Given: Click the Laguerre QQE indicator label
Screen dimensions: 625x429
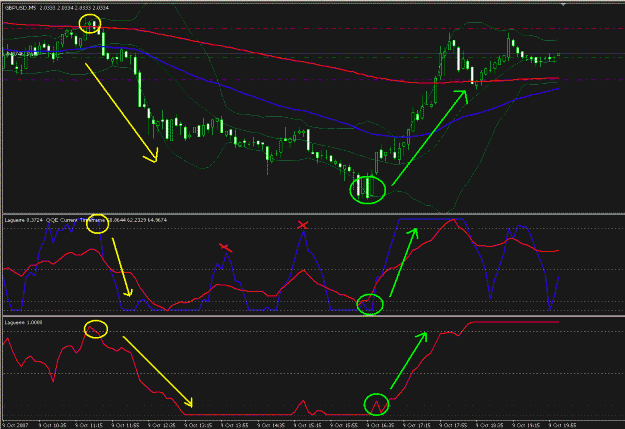Looking at the screenshot, I should [x=86, y=220].
